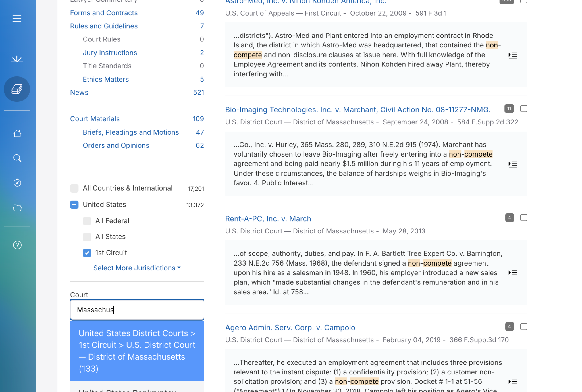This screenshot has width=582, height=392.
Task: Expand Select More Jurisdictions dropdown
Action: [x=137, y=268]
